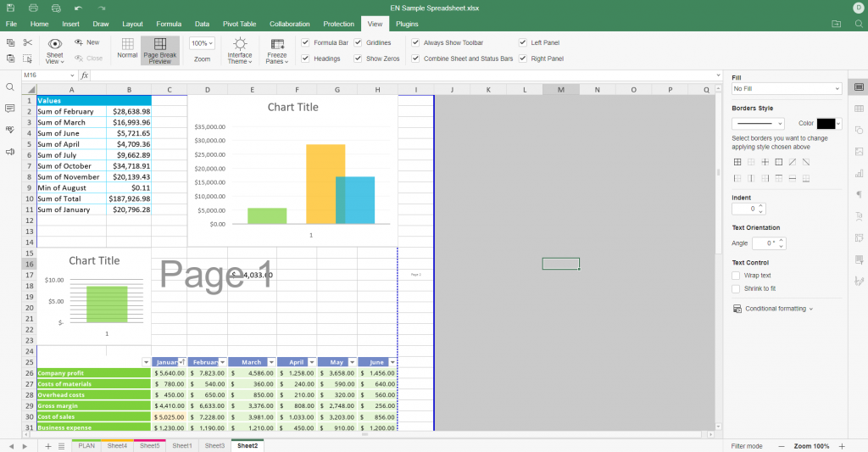Viewport: 868px width, 452px height.
Task: Expand the Fill dropdown
Action: coord(786,88)
